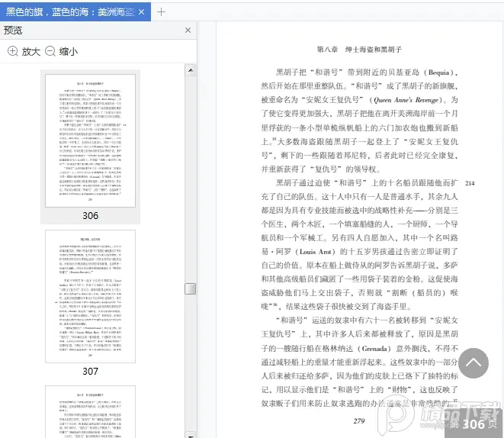Click the 预览 panel title
The height and width of the screenshot is (438, 504).
point(13,31)
